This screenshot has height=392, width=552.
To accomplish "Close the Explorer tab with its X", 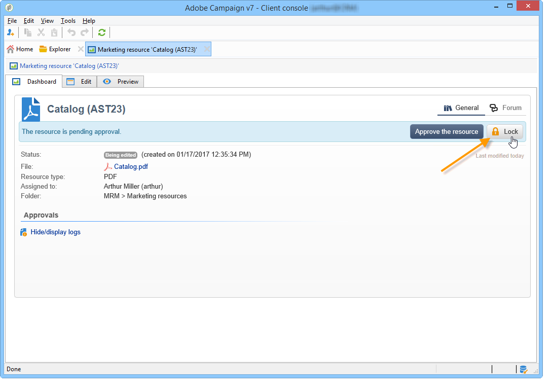I will (81, 49).
